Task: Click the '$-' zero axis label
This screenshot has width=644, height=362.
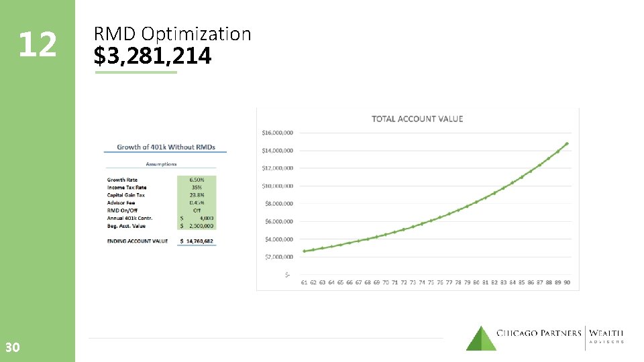Action: click(x=288, y=275)
